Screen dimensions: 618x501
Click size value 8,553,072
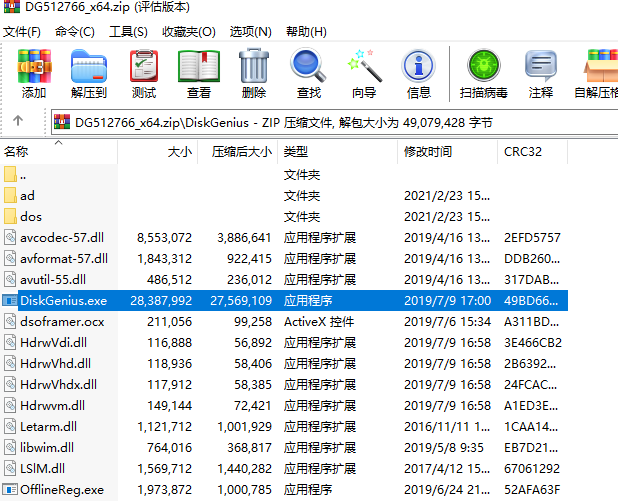[x=164, y=237]
